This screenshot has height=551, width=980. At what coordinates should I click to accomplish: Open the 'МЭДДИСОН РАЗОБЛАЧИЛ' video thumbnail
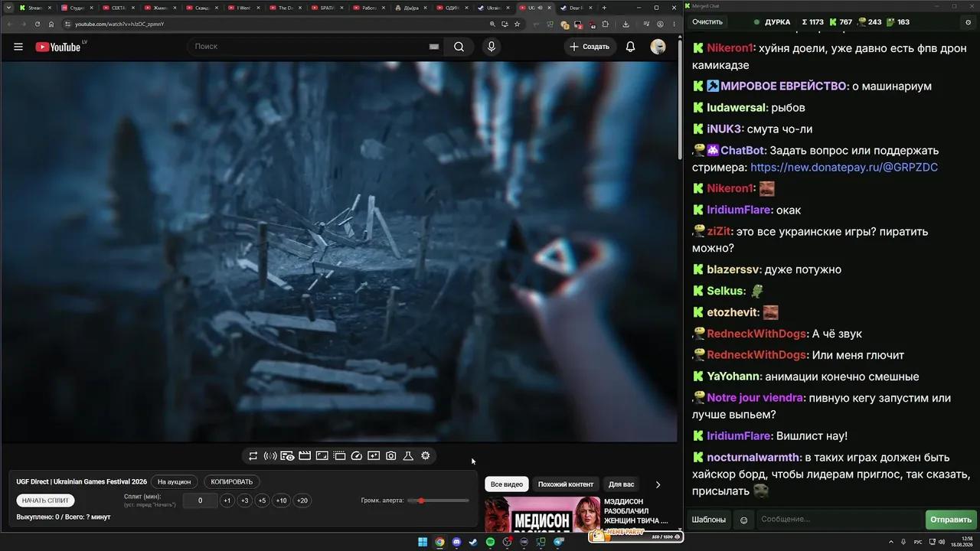(542, 514)
